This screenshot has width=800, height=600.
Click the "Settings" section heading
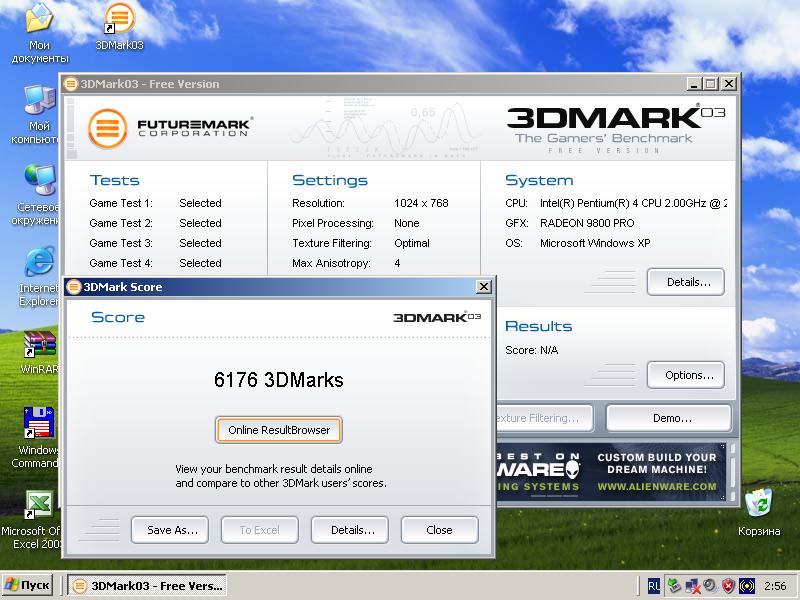pyautogui.click(x=330, y=180)
